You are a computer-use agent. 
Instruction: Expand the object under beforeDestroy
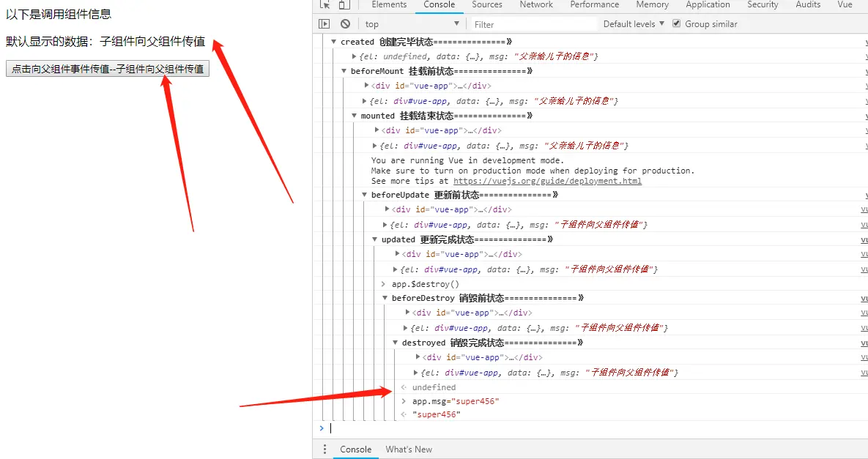point(405,327)
